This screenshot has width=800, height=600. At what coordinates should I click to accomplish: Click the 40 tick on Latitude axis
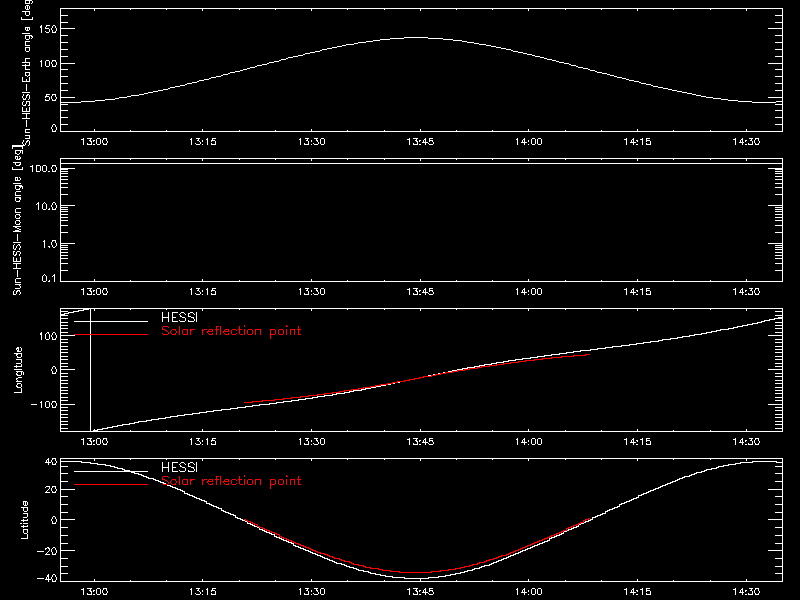click(51, 462)
